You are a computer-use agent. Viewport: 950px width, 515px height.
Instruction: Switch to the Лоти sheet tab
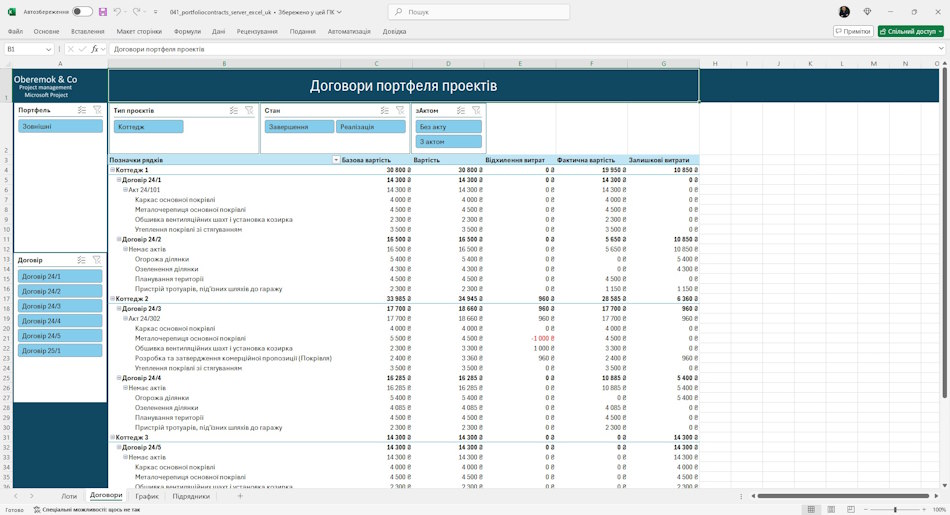point(69,496)
